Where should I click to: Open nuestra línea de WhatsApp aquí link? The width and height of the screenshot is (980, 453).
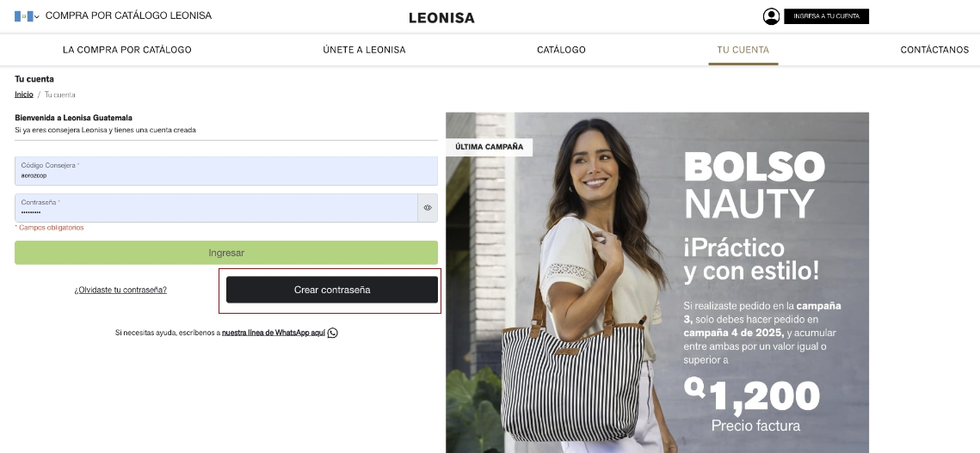tap(274, 333)
